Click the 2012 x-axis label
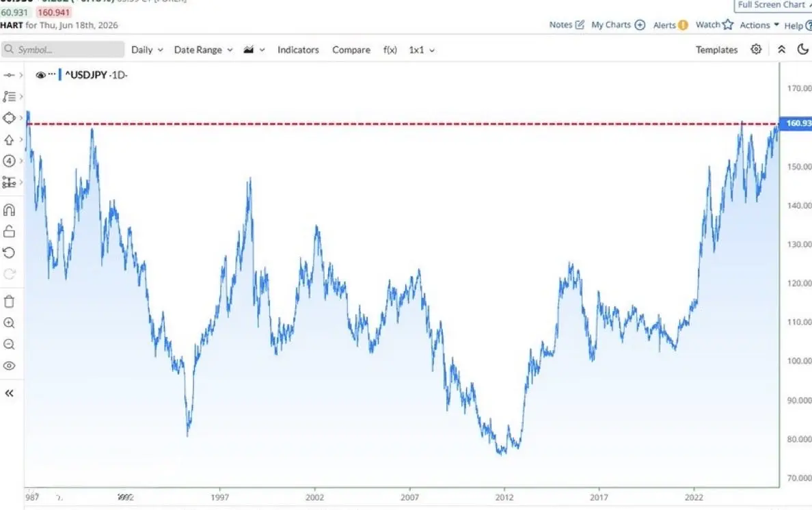The height and width of the screenshot is (510, 812). [x=504, y=497]
